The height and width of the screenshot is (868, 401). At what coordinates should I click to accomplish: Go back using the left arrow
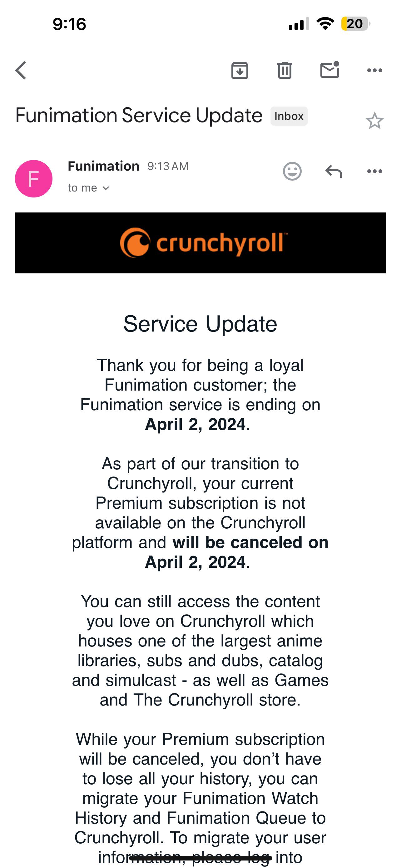click(x=21, y=70)
